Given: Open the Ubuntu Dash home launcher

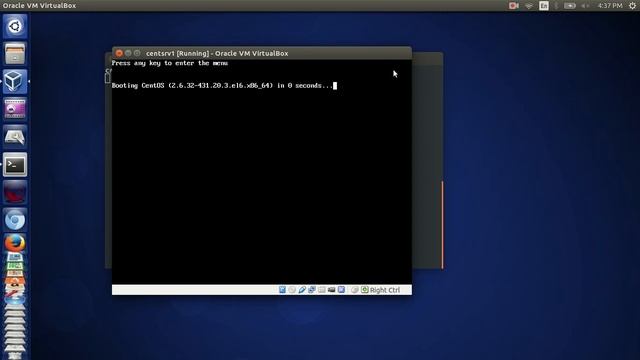Looking at the screenshot, I should tap(15, 27).
